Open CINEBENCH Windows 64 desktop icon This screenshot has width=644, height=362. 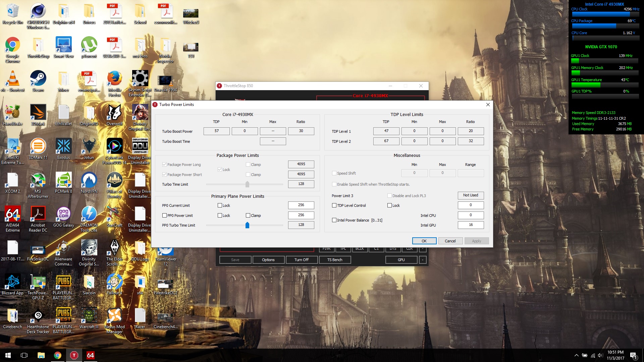click(38, 16)
